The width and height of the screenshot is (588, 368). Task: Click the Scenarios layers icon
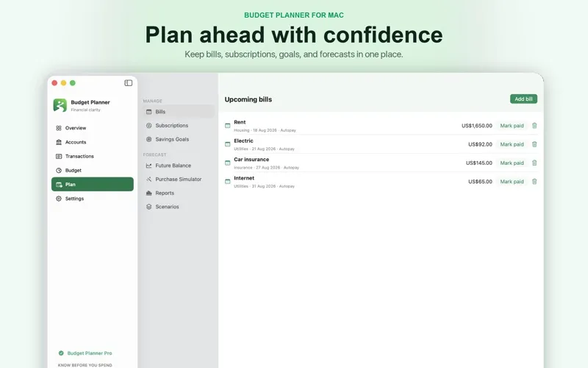pos(149,207)
